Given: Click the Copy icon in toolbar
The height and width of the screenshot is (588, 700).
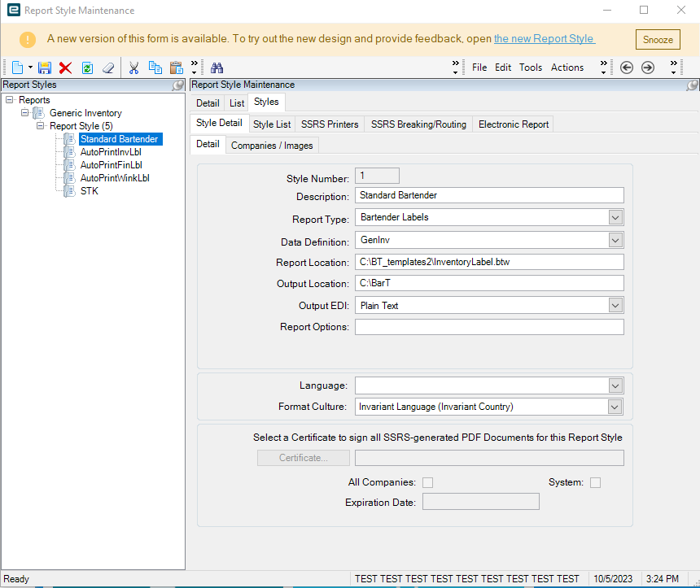Looking at the screenshot, I should 155,68.
